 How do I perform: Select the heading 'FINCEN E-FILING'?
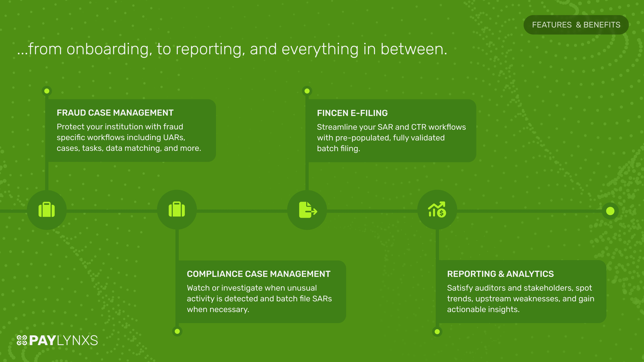352,113
